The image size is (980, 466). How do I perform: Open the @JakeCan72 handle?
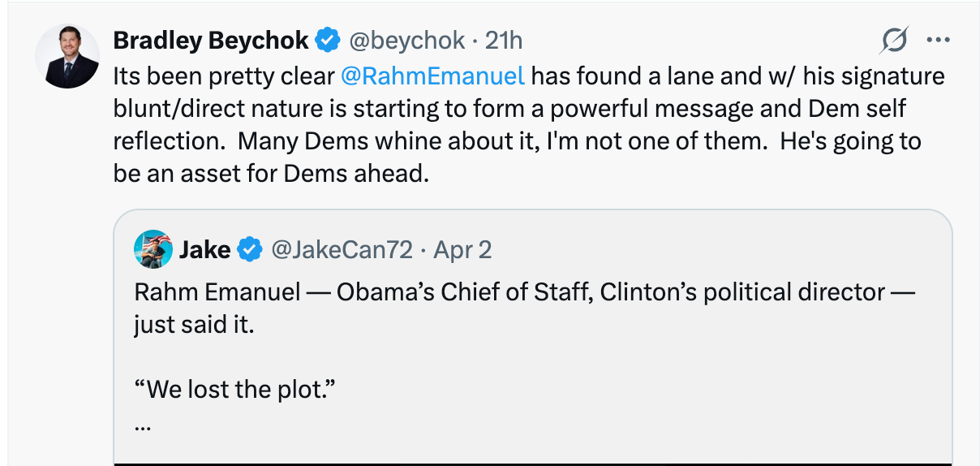click(342, 249)
